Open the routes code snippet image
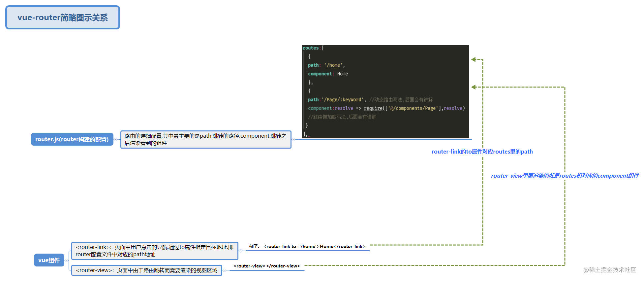Viewport: 644px width, 281px height. click(x=385, y=91)
